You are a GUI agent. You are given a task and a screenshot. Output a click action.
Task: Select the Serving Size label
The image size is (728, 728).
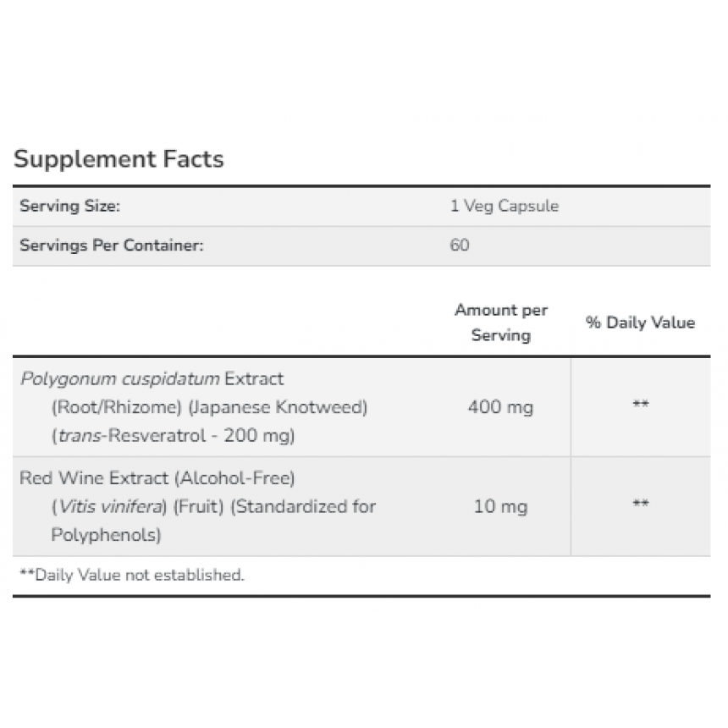pos(69,206)
